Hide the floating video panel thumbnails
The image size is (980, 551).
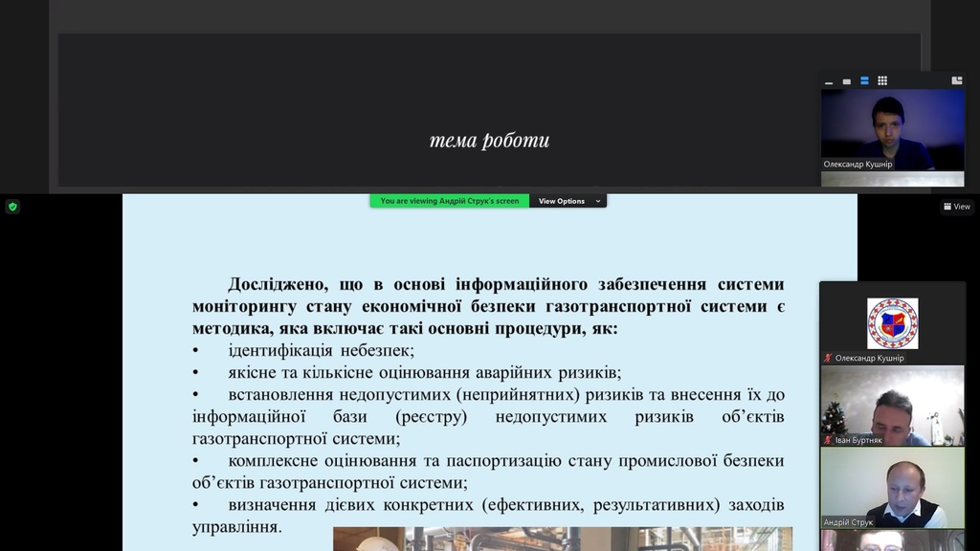click(x=829, y=81)
